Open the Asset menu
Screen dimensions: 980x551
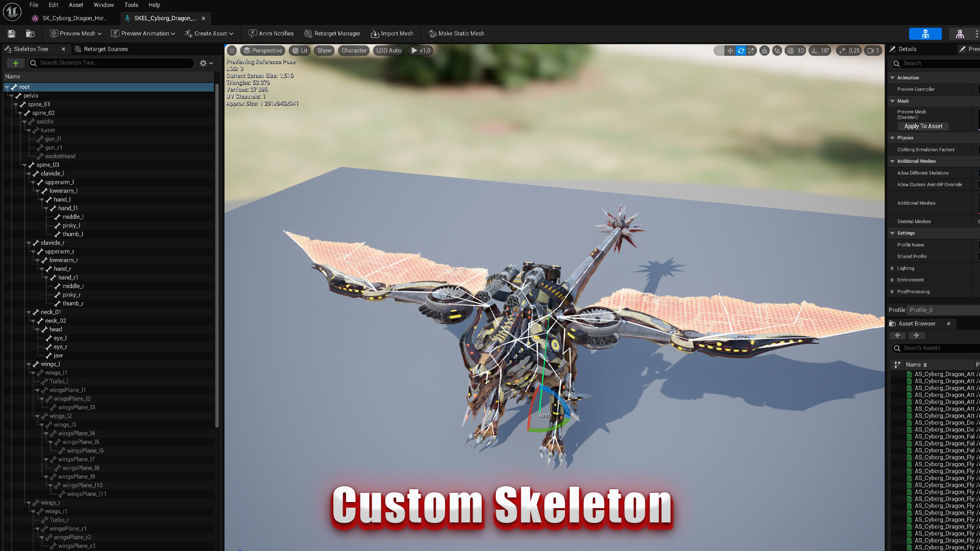pos(76,5)
